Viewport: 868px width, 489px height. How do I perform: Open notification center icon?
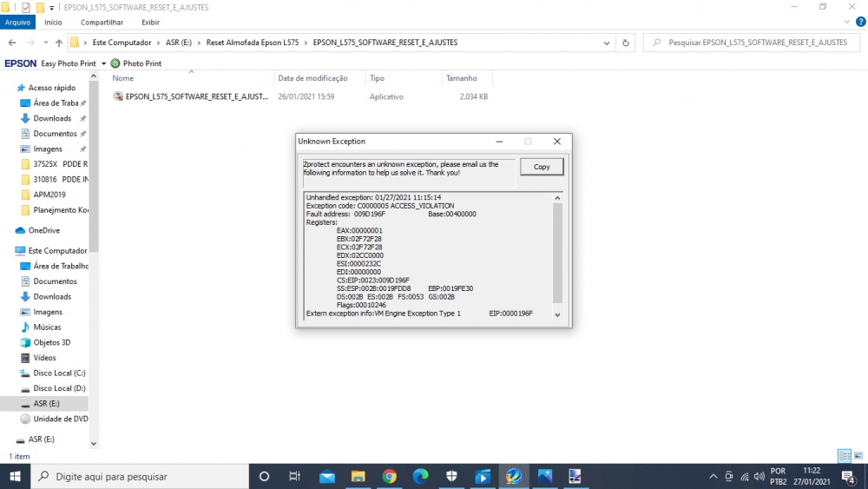click(x=849, y=476)
